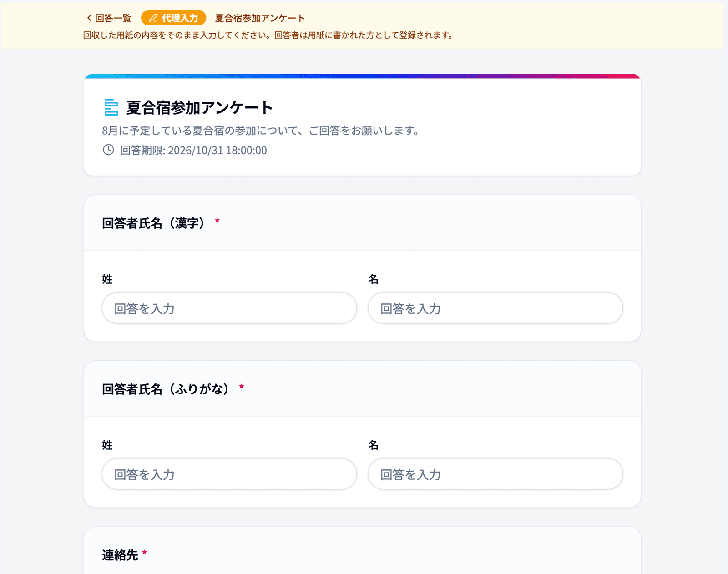Click the survey description starting 8月に予定している

tap(261, 131)
